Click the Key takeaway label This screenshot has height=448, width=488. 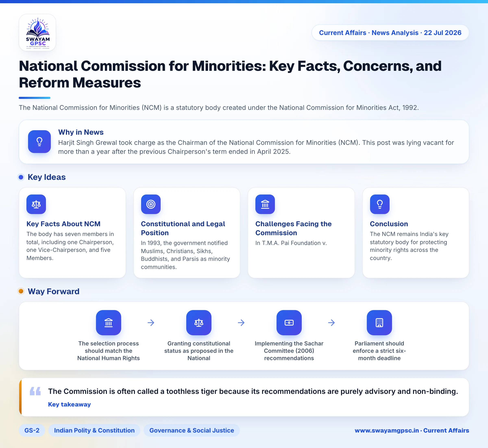coord(69,404)
